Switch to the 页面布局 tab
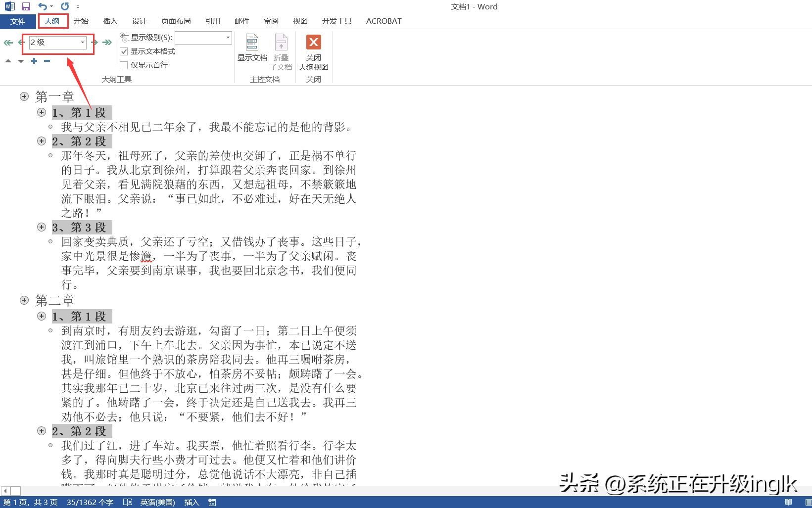The height and width of the screenshot is (508, 812). coord(176,21)
